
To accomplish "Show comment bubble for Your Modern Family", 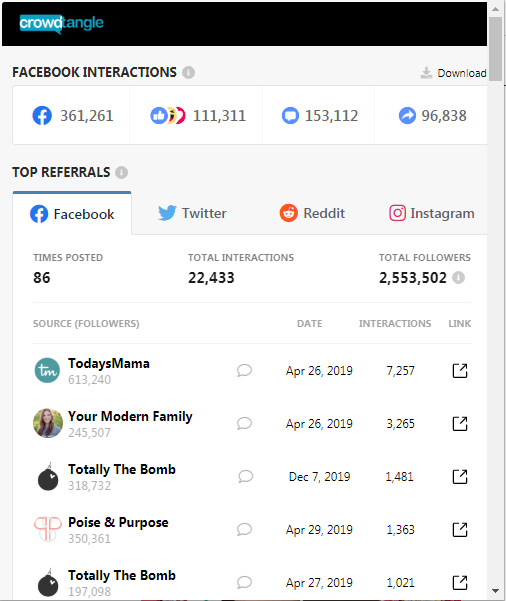I will click(x=244, y=424).
